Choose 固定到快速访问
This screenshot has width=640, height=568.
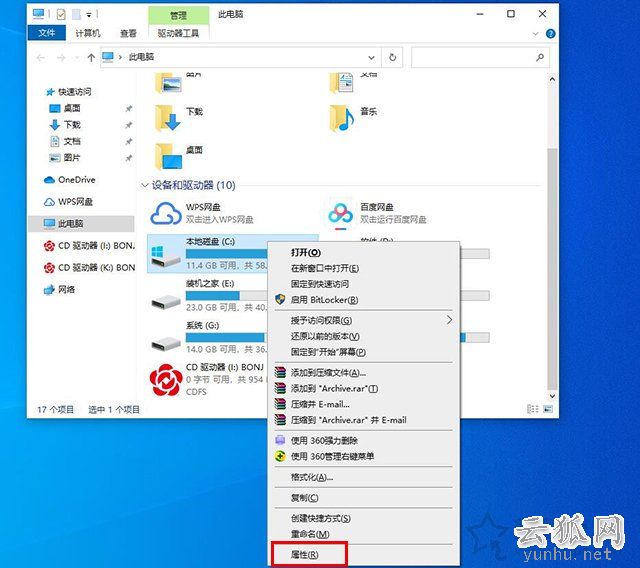(363, 284)
